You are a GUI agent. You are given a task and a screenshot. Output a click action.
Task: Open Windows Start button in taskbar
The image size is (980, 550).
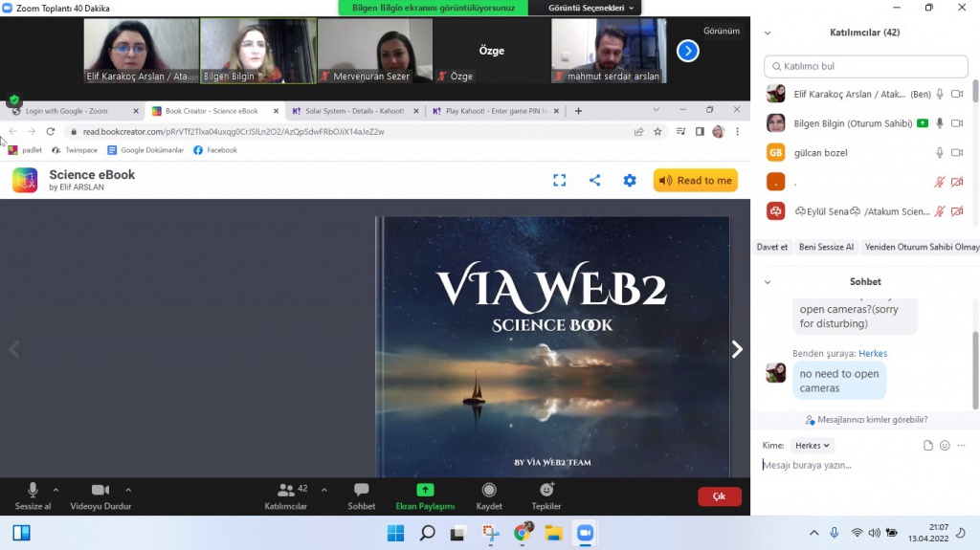click(395, 533)
